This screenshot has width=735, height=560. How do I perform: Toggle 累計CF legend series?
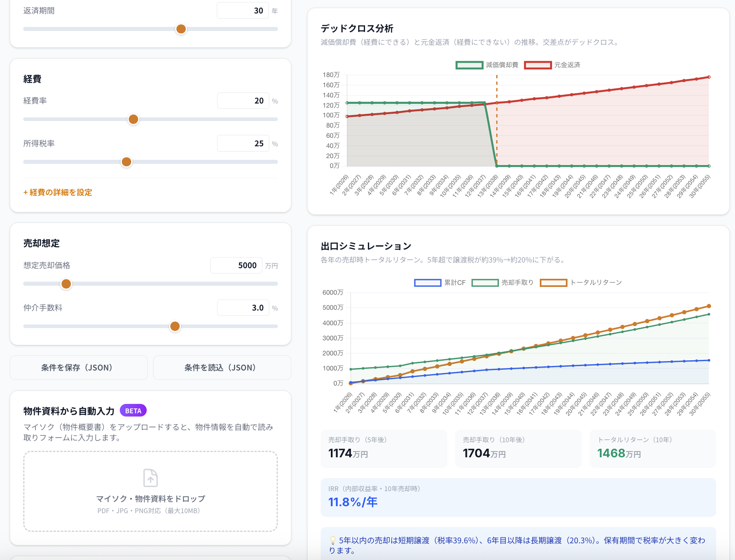click(x=440, y=282)
